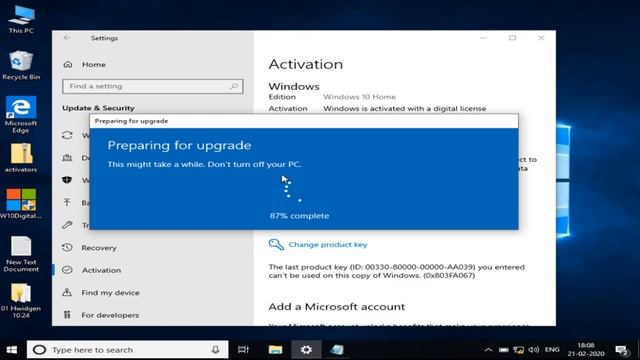Click the For developers sliders icon
This screenshot has height=360, width=640.
point(67,315)
